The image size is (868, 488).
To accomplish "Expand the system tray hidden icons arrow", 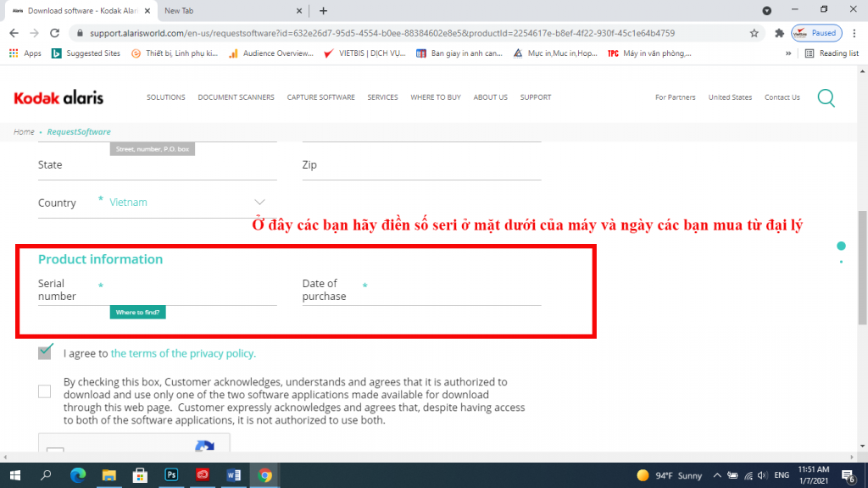I will [x=717, y=475].
